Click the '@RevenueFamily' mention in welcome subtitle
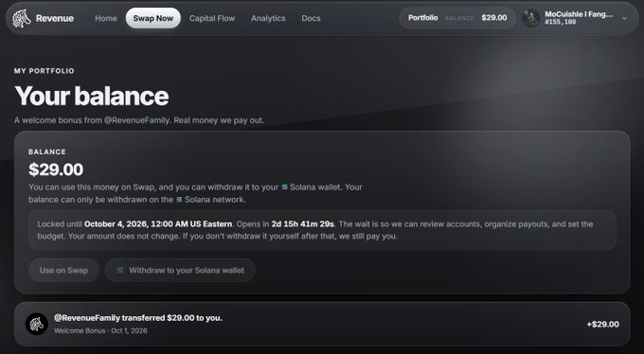This screenshot has width=644, height=354. 136,121
